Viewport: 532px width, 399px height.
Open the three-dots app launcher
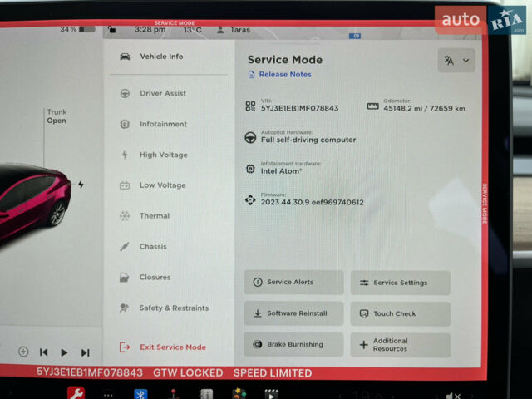[x=108, y=395]
